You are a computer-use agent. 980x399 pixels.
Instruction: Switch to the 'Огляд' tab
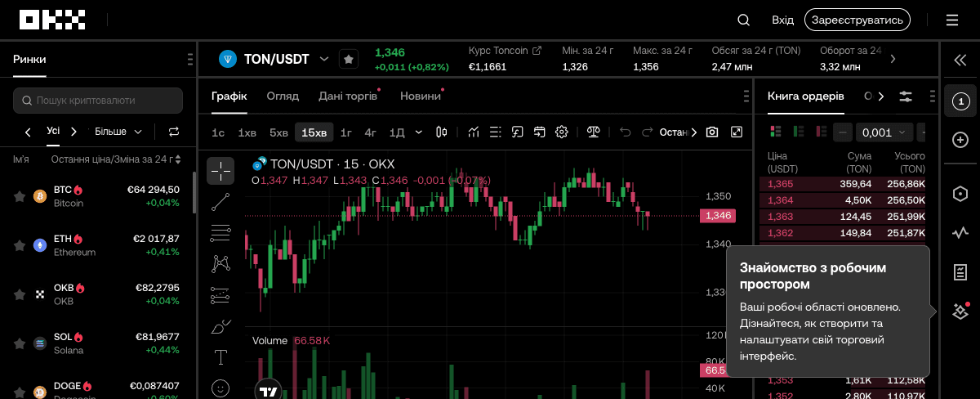pos(283,96)
